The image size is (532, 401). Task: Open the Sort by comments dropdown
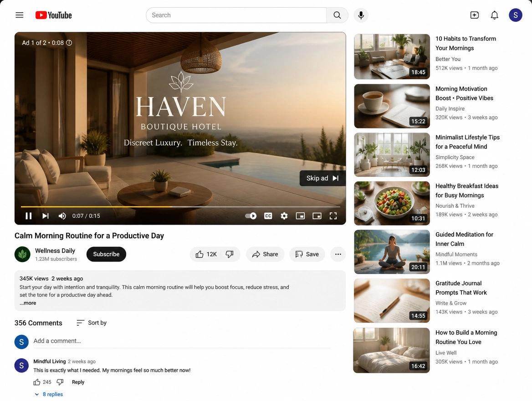(92, 323)
